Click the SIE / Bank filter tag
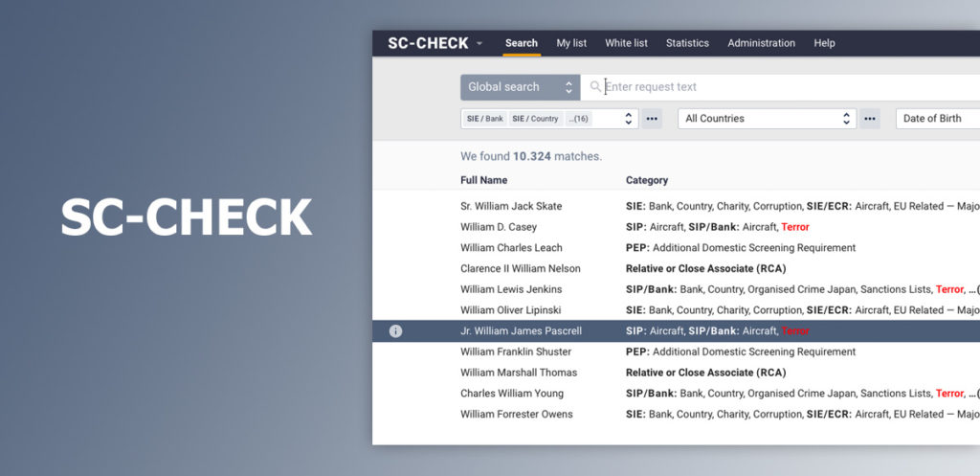The width and height of the screenshot is (980, 476). 484,119
